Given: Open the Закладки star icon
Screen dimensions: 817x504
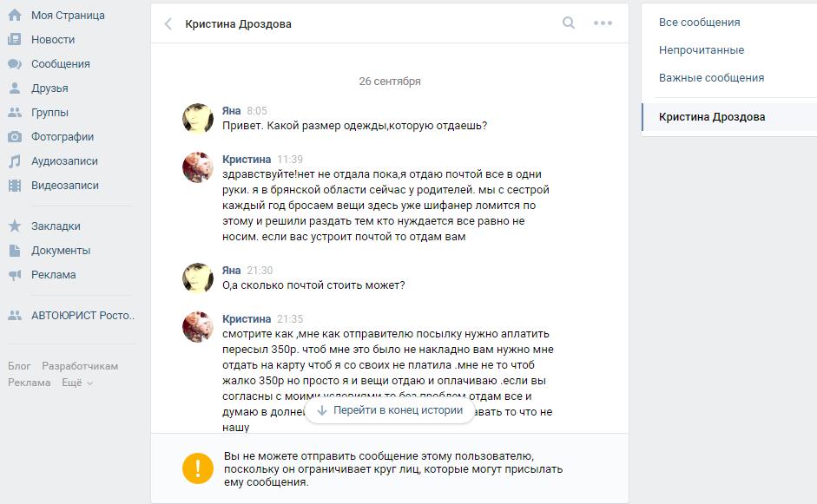Looking at the screenshot, I should click(15, 226).
